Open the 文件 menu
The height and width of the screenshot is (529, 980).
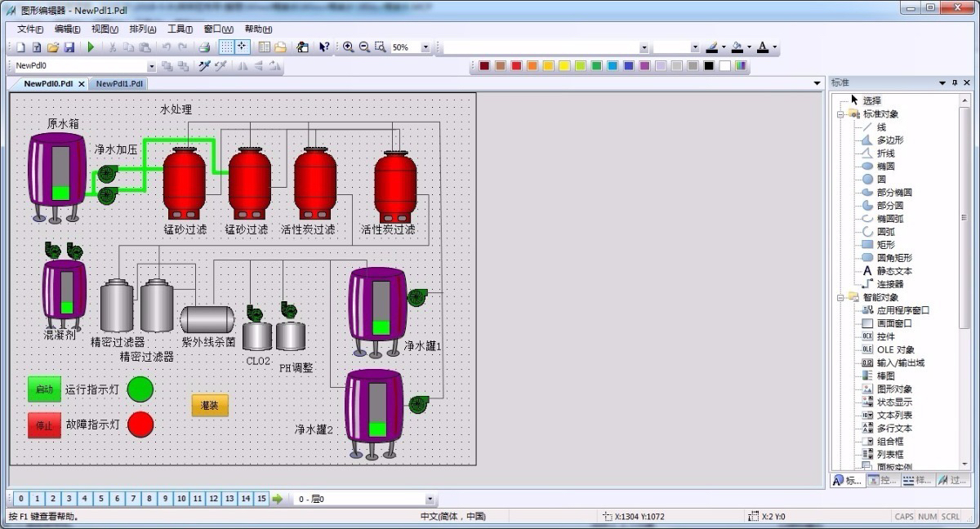tap(30, 29)
